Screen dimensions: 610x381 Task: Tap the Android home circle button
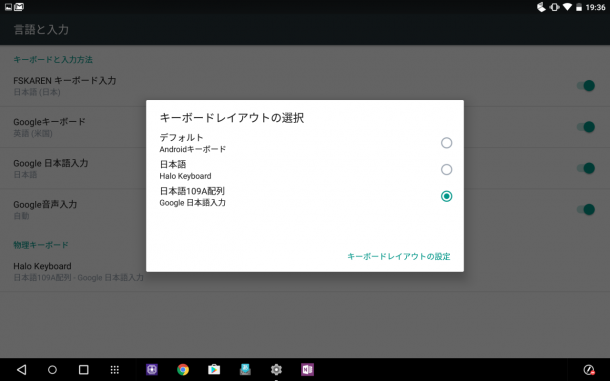52,370
